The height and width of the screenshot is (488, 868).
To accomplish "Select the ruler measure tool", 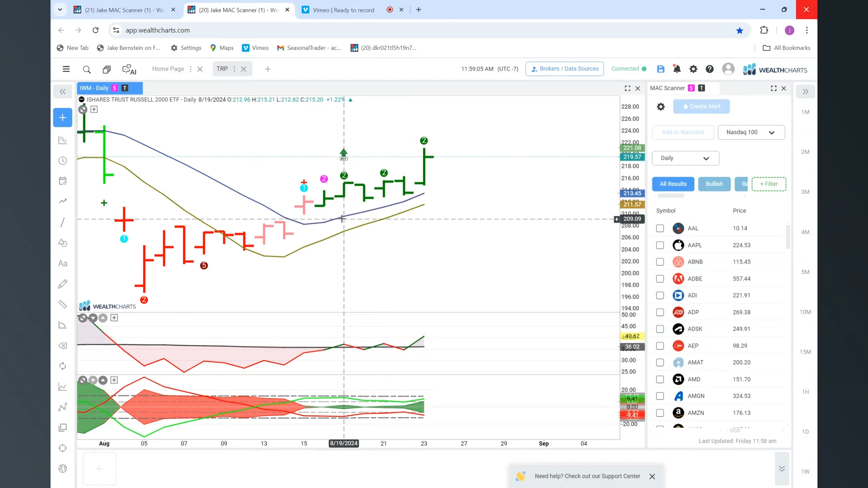I will click(x=63, y=305).
